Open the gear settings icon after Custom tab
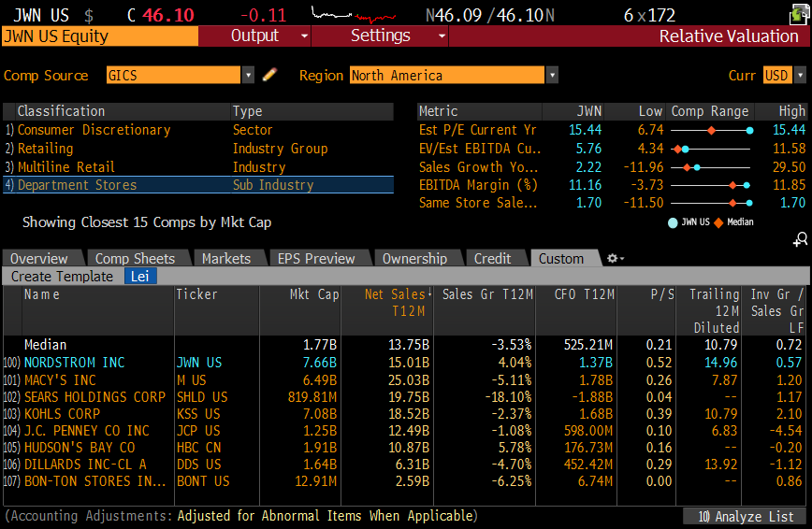Screen dimensions: 812x529 [614, 259]
